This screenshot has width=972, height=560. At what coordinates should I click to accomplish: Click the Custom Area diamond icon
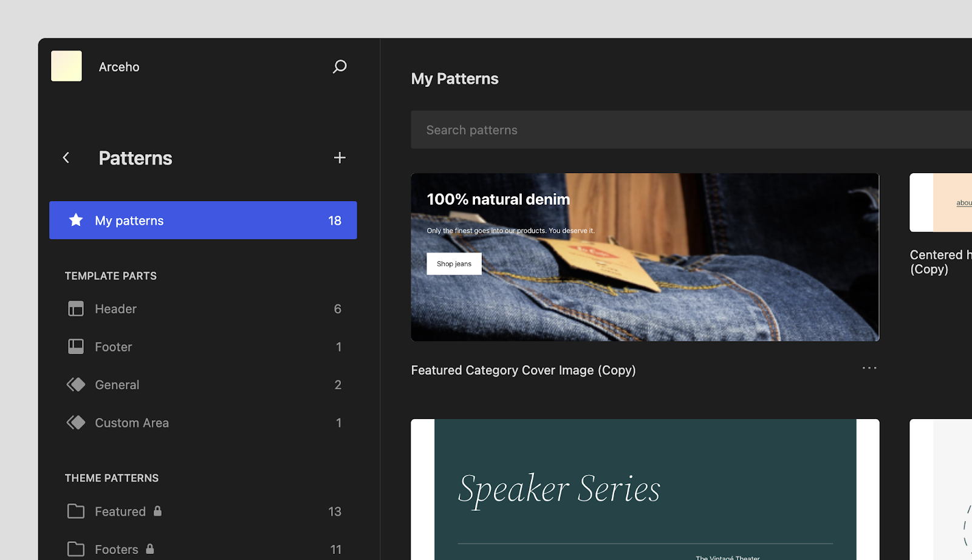coord(76,423)
